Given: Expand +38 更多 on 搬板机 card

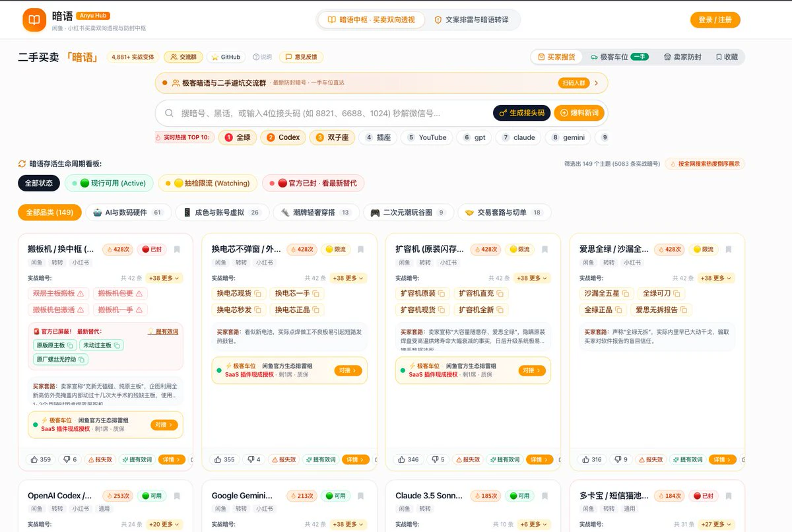Looking at the screenshot, I should (164, 279).
